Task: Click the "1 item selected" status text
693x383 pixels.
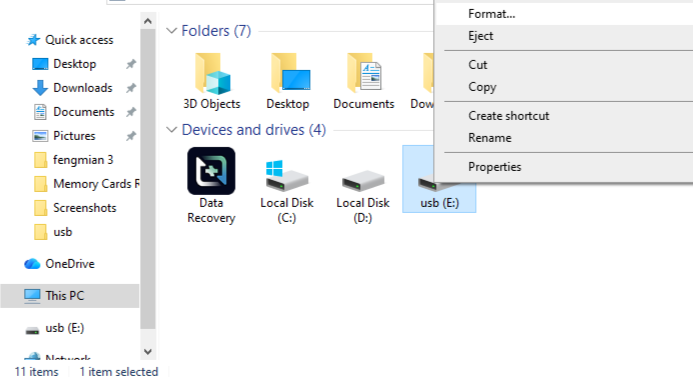Action: click(x=118, y=372)
